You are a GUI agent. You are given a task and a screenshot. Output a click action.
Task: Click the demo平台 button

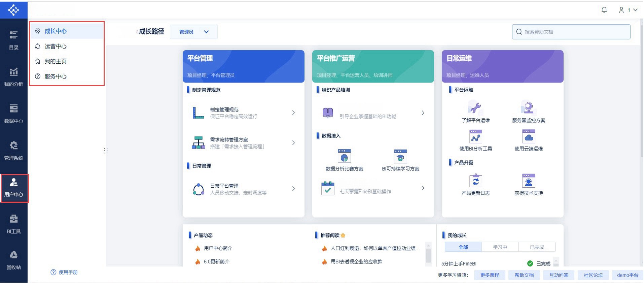(628, 275)
